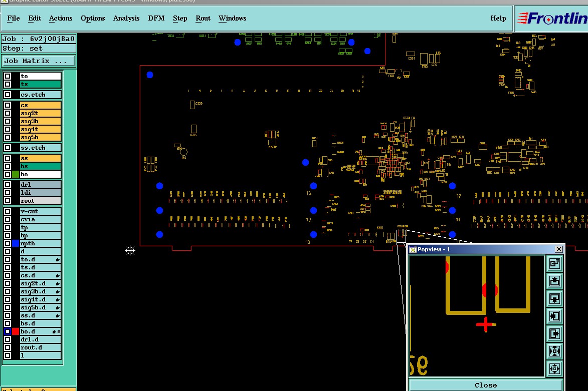Select the 'sig2t' layer name
The height and width of the screenshot is (391, 588).
[x=41, y=113]
